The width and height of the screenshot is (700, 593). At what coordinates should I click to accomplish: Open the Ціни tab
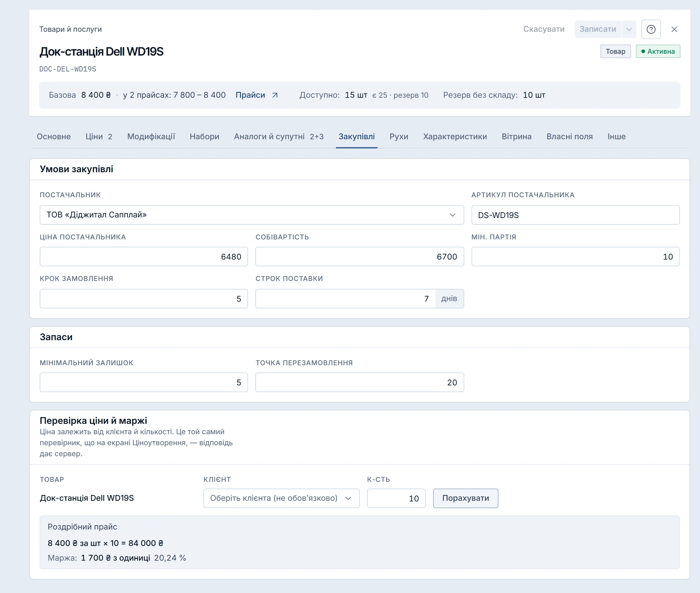pos(99,136)
